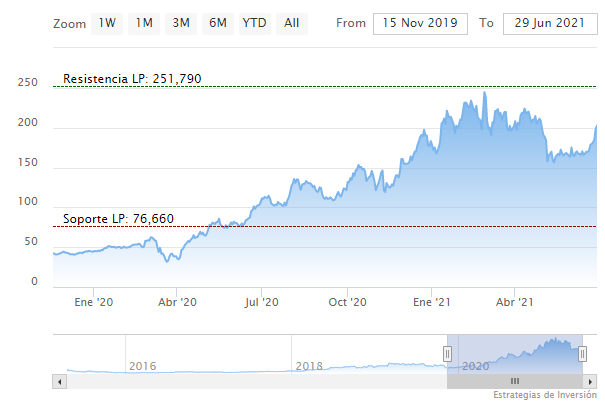Choose the 6M zoom option

click(x=217, y=22)
